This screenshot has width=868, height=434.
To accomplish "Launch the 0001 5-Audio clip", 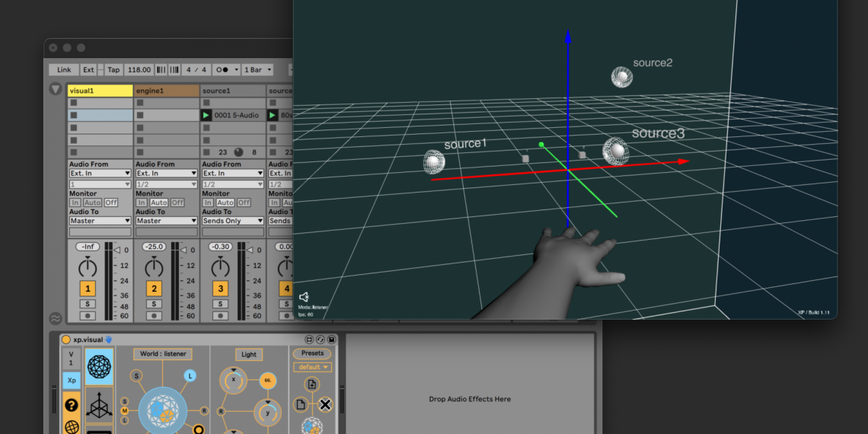I will click(x=206, y=115).
